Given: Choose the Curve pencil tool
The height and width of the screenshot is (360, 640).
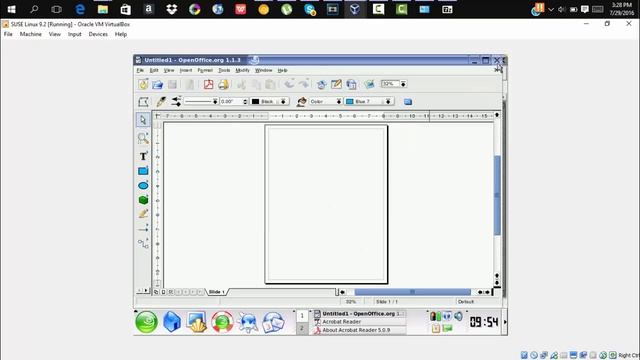Looking at the screenshot, I should [x=143, y=214].
